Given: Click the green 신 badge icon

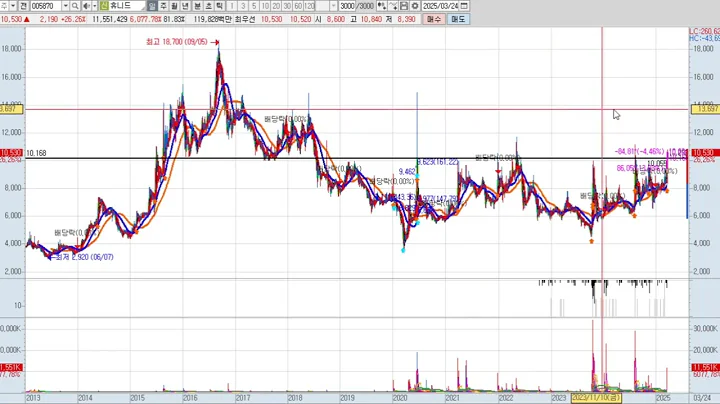Looking at the screenshot, I should tap(104, 6).
